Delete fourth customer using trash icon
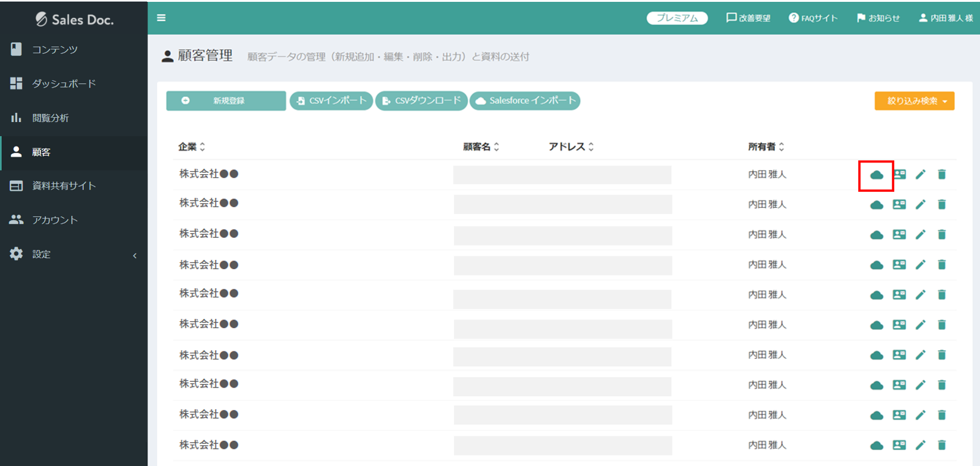This screenshot has width=980, height=466. pos(941,265)
